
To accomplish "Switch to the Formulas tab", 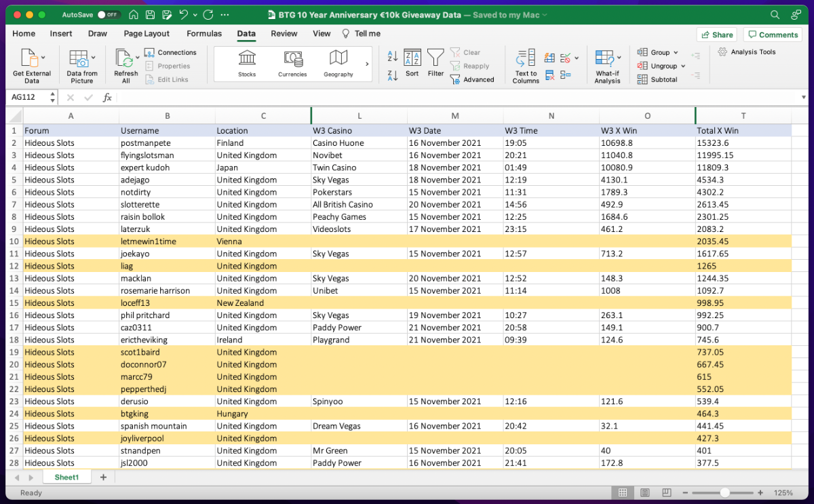I will [204, 33].
